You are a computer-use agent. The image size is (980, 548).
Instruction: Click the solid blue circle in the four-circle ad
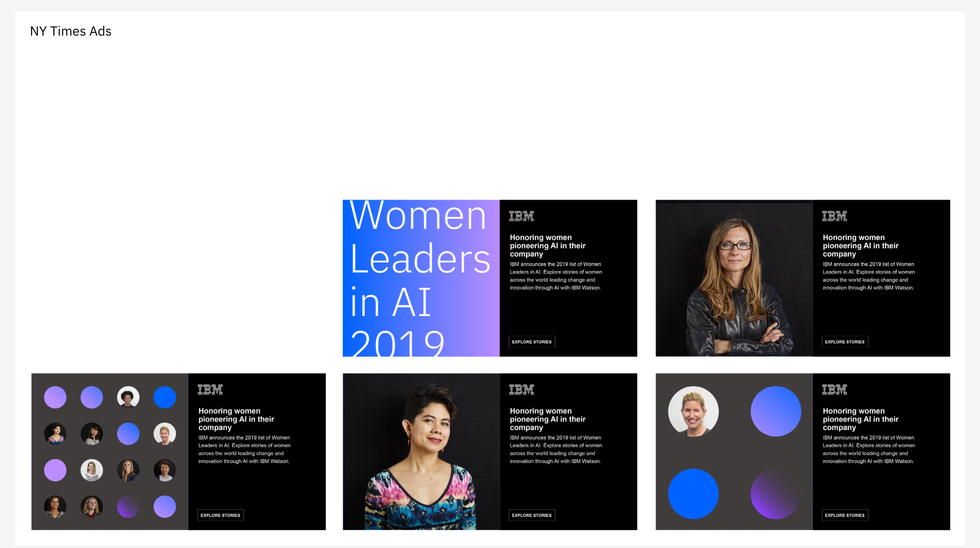[x=693, y=494]
